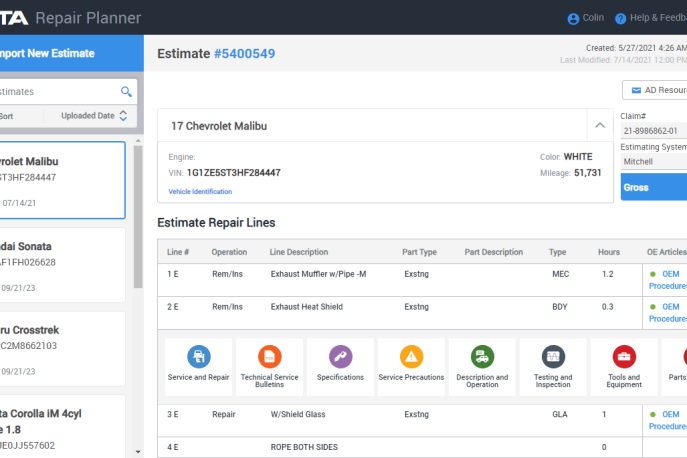Open Vehicle Identification link
Screen dimensions: 687x458
(200, 191)
